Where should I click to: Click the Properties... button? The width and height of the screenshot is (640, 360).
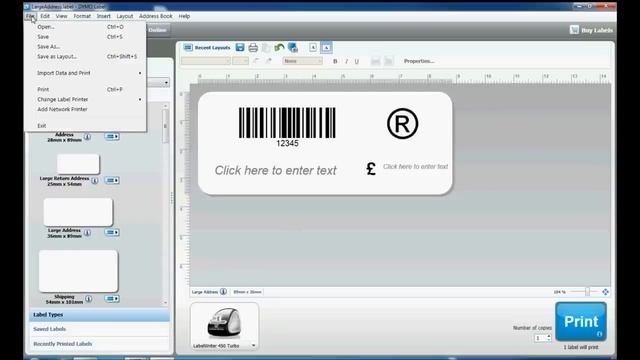(419, 61)
